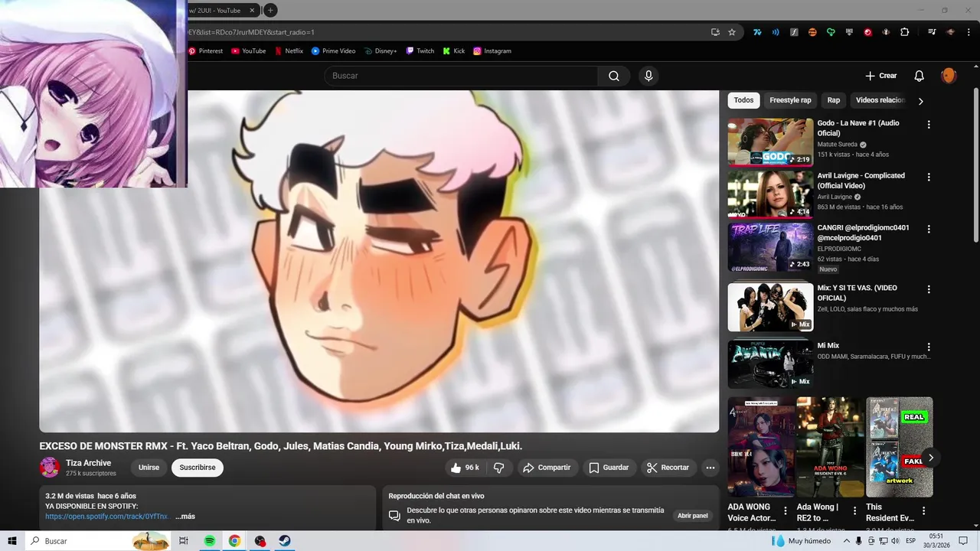
Task: Open new tab with the plus button
Action: tap(270, 10)
